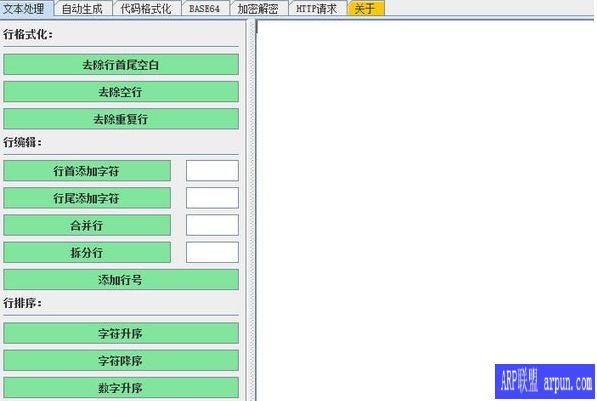The width and height of the screenshot is (597, 401).
Task: Click the 数字升序 button
Action: [121, 388]
